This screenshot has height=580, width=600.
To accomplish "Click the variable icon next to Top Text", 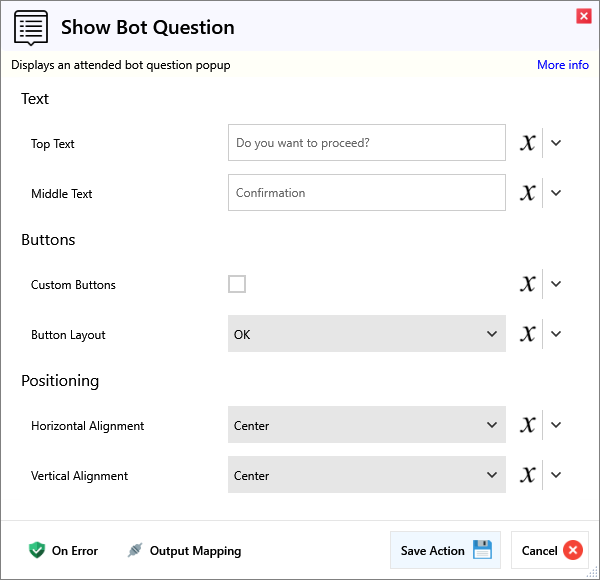I will 528,143.
